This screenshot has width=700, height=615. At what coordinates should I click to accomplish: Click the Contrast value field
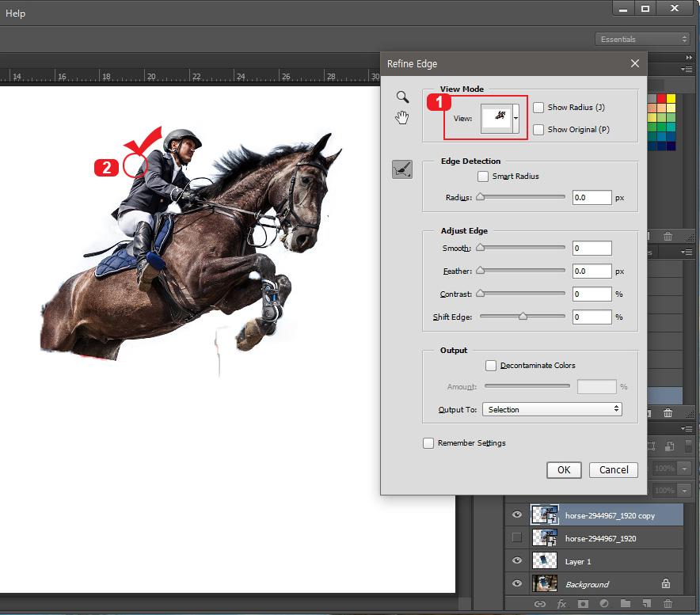(592, 294)
